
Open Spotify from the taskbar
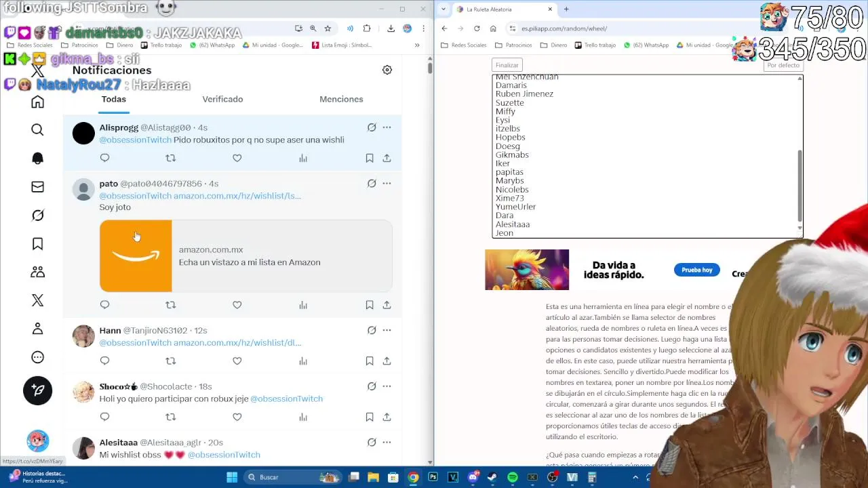[513, 477]
